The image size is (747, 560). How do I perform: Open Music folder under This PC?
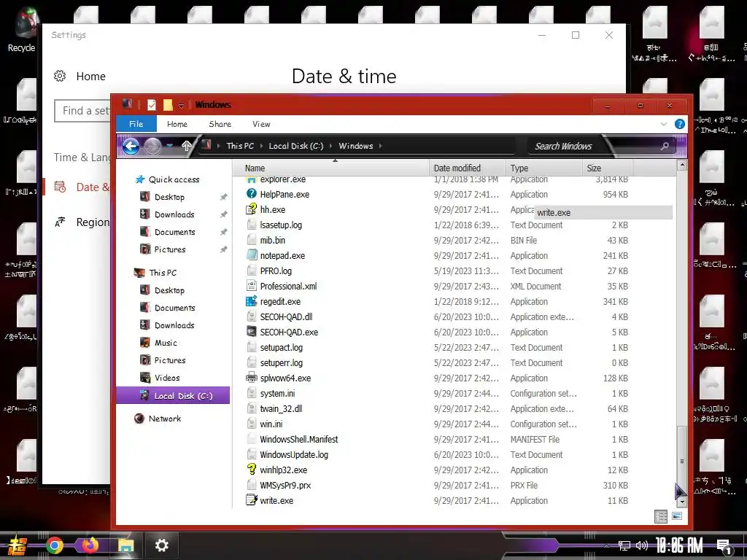point(166,343)
